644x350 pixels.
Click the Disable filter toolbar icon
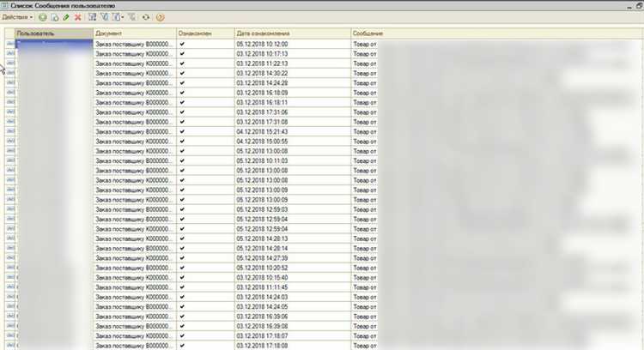pos(132,17)
